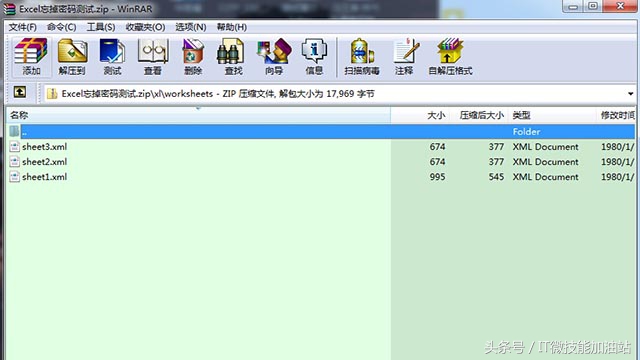Viewport: 640px width, 360px height.
Task: Sort by 大小 column header
Action: tap(419, 115)
